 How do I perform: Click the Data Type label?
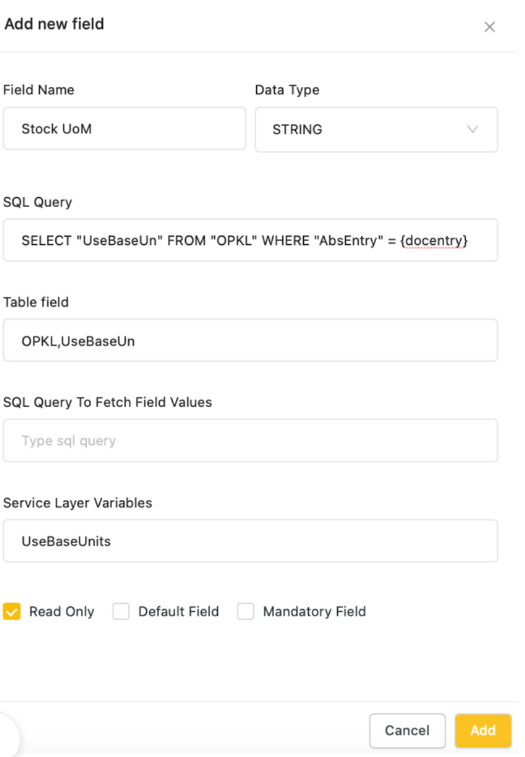pyautogui.click(x=287, y=90)
